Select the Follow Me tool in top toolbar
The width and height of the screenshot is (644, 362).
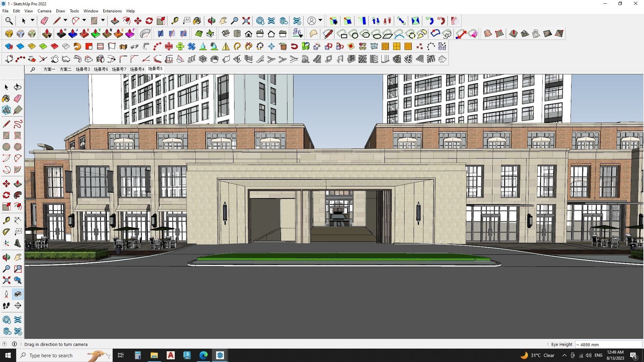(126, 21)
